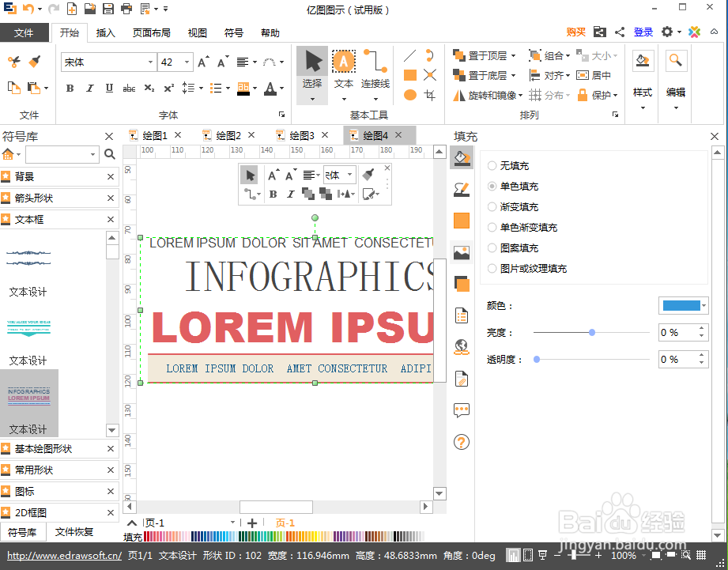Screen dimensions: 728x570
Task: Apply subscript formatting
Action: [x=149, y=89]
